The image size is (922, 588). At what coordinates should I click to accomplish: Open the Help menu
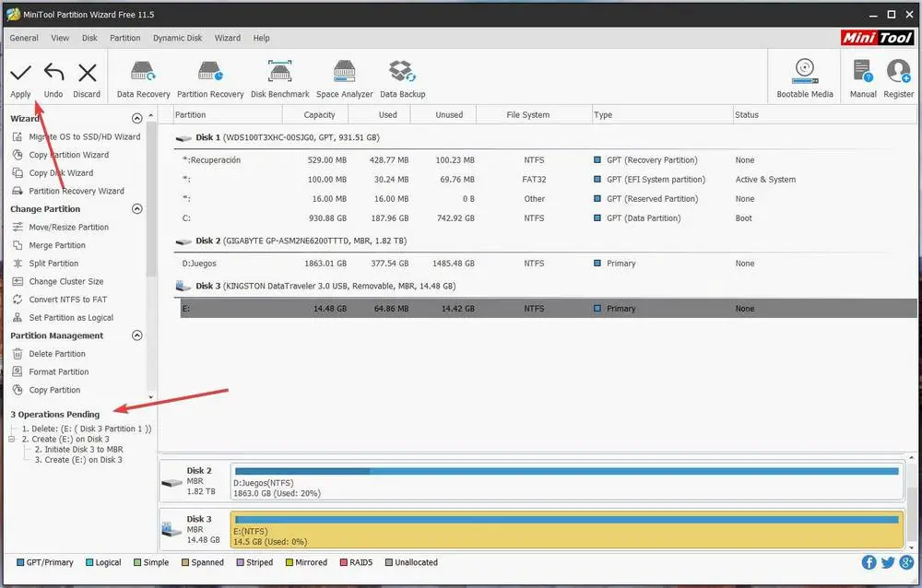[x=262, y=38]
